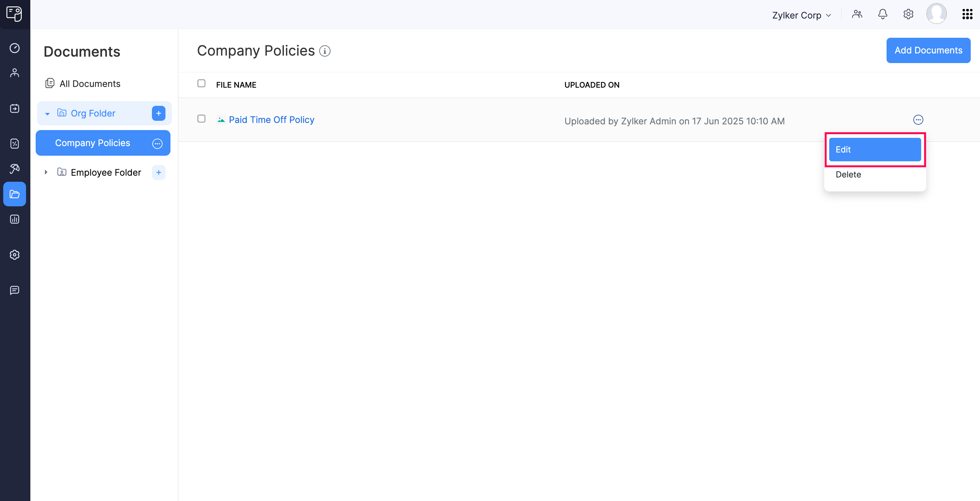This screenshot has width=980, height=501.
Task: Open the performance percent icon in sidebar
Action: (x=15, y=144)
